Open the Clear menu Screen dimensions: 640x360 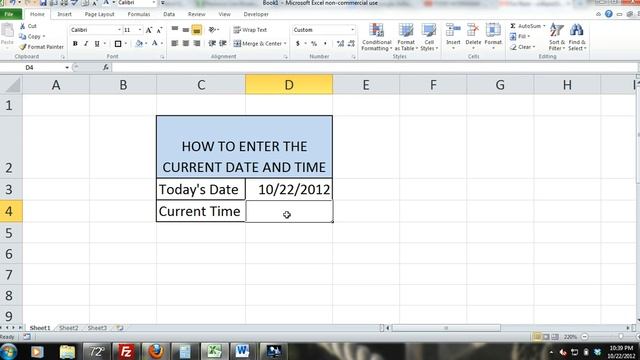click(x=522, y=47)
